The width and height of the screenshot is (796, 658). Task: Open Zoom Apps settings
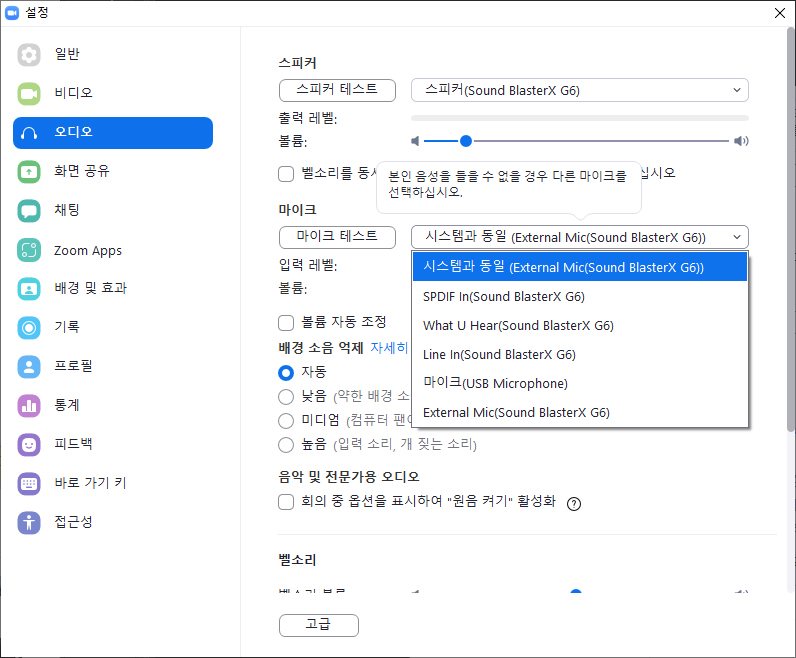click(113, 250)
